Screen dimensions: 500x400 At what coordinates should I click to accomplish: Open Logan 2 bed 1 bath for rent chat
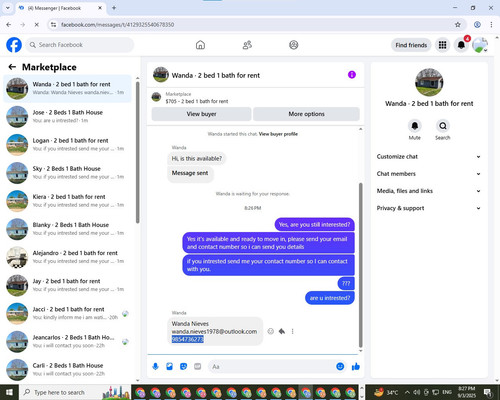tap(68, 145)
